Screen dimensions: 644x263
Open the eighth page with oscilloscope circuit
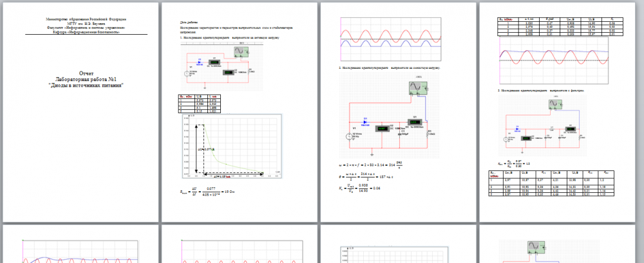tap(558, 244)
